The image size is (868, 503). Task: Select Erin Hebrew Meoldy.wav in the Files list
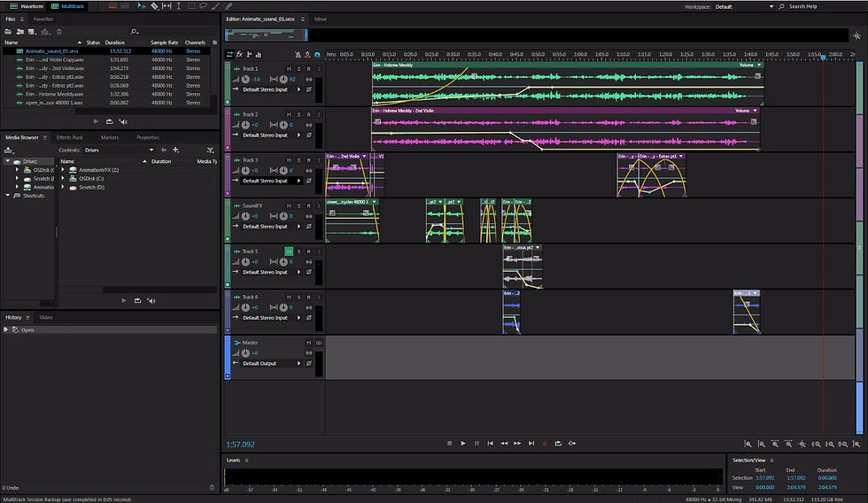(x=55, y=93)
